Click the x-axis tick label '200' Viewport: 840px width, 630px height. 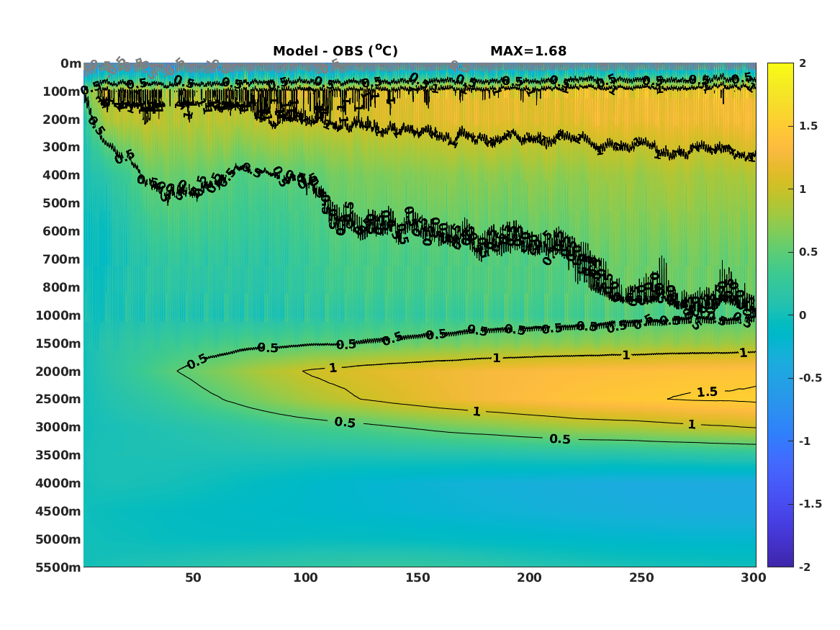click(x=529, y=577)
